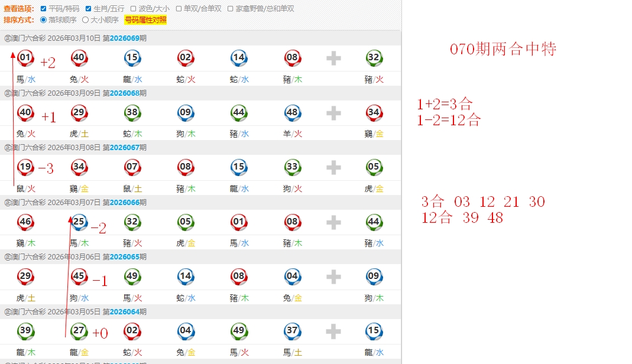Uncheck the 生肖/五行 option
The height and width of the screenshot is (364, 632).
[x=89, y=9]
